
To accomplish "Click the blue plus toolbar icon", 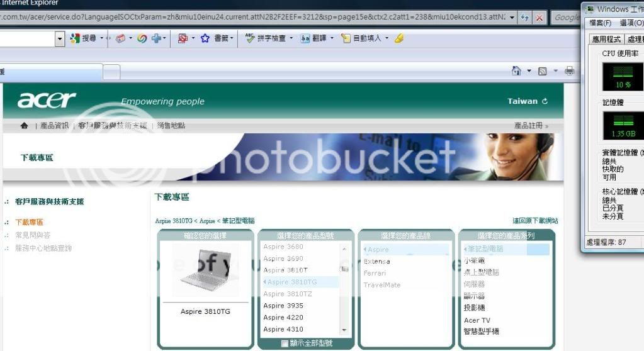I will (156, 38).
